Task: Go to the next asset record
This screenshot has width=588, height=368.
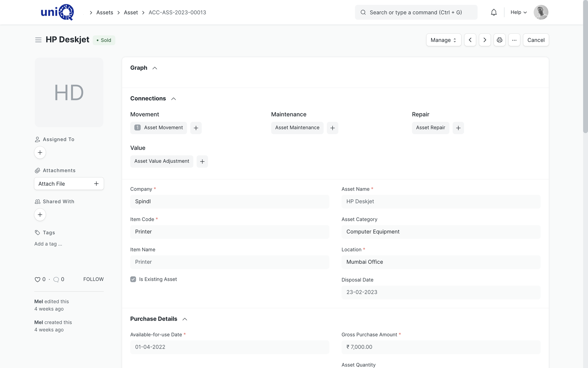Action: (485, 40)
